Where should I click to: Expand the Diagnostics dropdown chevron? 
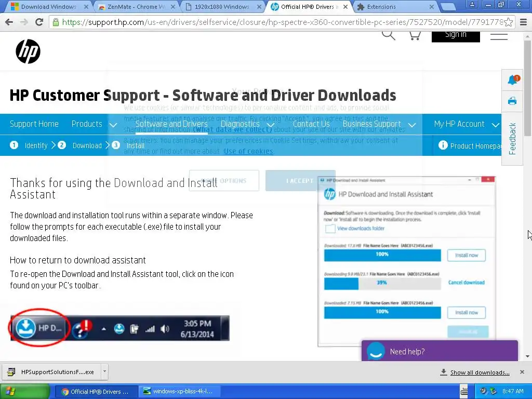pos(270,125)
